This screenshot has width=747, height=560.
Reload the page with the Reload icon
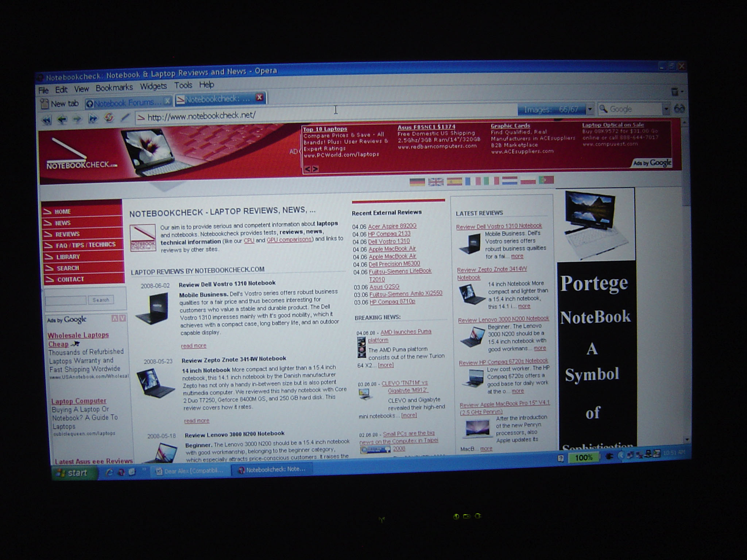109,118
